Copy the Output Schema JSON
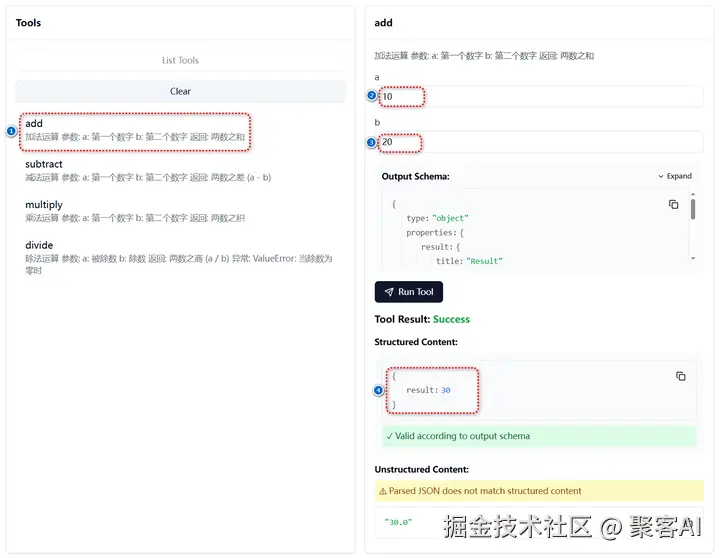The image size is (720, 558). click(673, 204)
